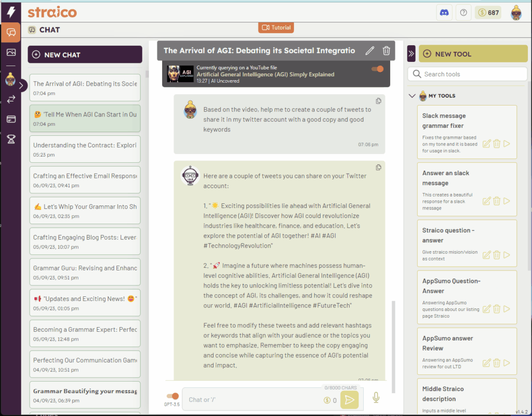Viewport: 532px width, 416px height.
Task: Open the help question mark icon
Action: pos(463,12)
